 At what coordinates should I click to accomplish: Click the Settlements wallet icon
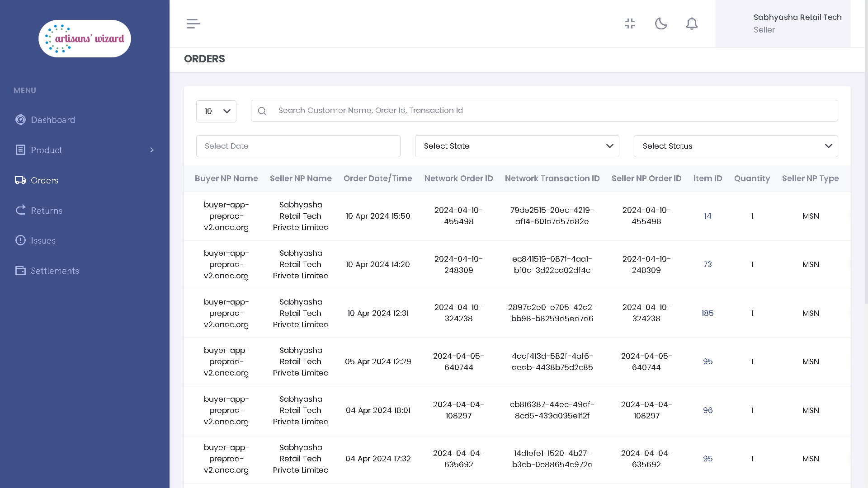coord(20,271)
